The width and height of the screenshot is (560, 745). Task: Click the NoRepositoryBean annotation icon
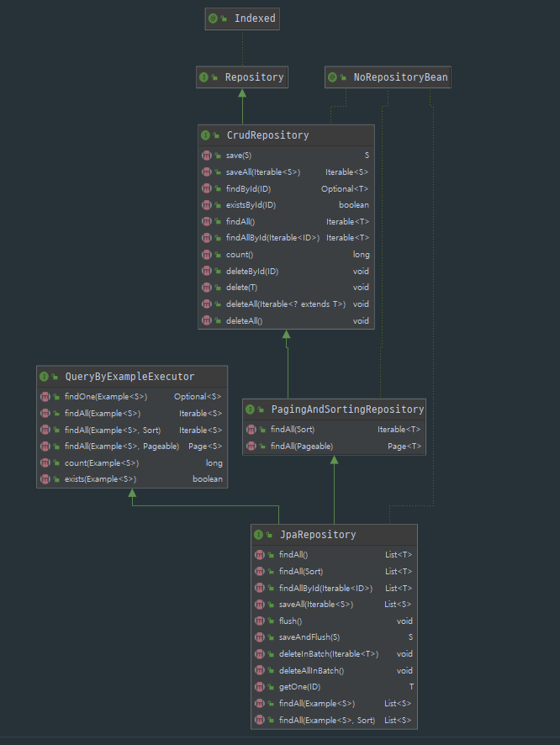tap(332, 77)
